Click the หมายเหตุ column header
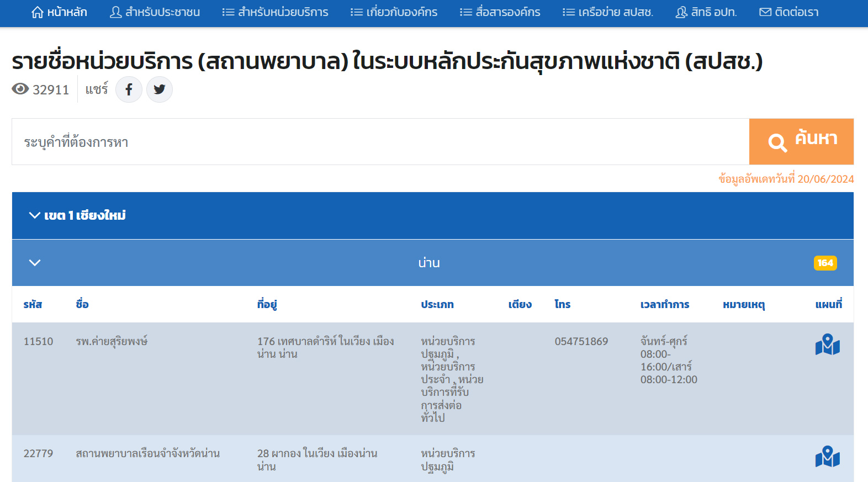The image size is (868, 482). (744, 304)
